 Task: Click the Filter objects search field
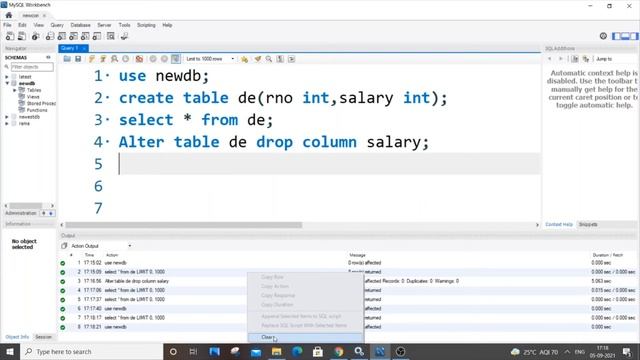[32, 67]
